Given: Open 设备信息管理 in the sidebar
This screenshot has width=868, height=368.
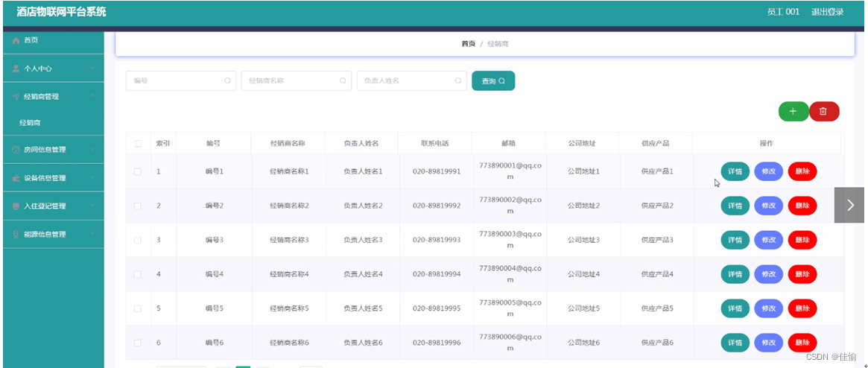Looking at the screenshot, I should [x=54, y=178].
